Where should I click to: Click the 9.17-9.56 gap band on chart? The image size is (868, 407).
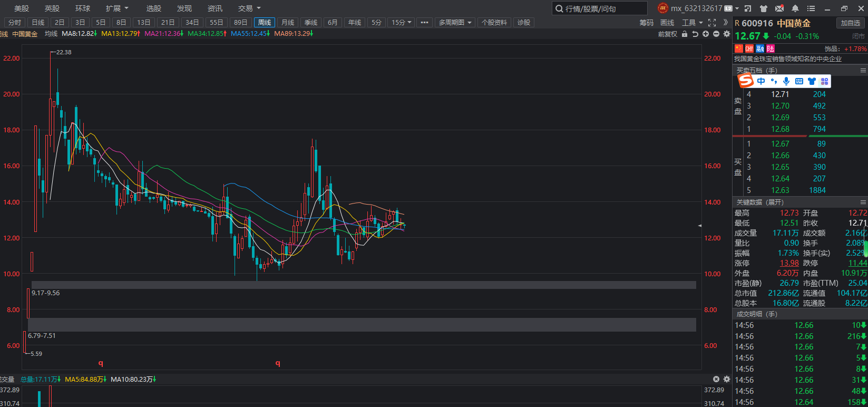tap(364, 285)
